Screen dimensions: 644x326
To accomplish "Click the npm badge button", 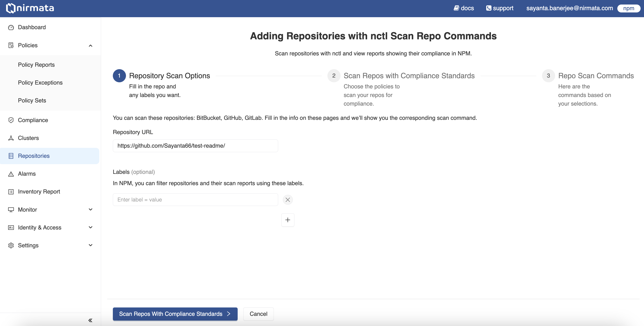I will [628, 9].
